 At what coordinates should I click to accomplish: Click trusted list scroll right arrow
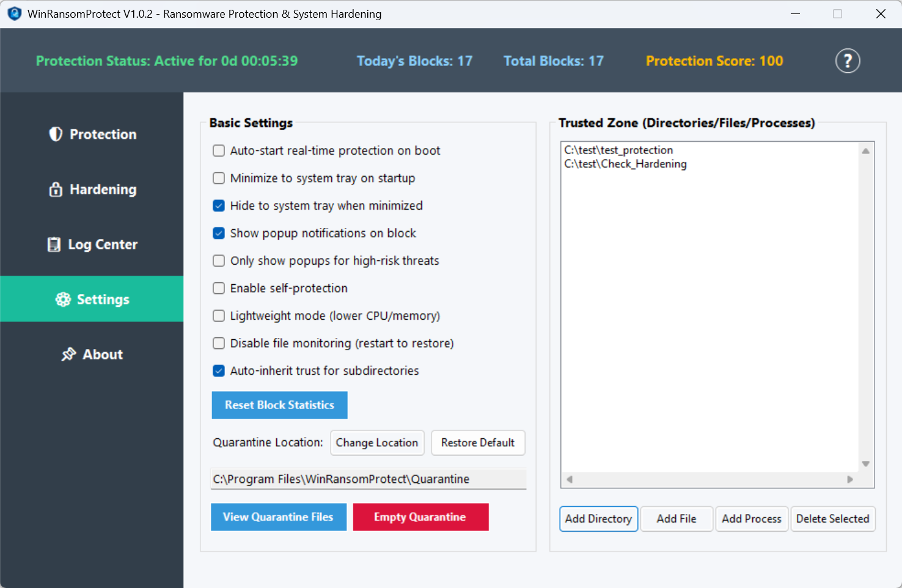tap(850, 480)
